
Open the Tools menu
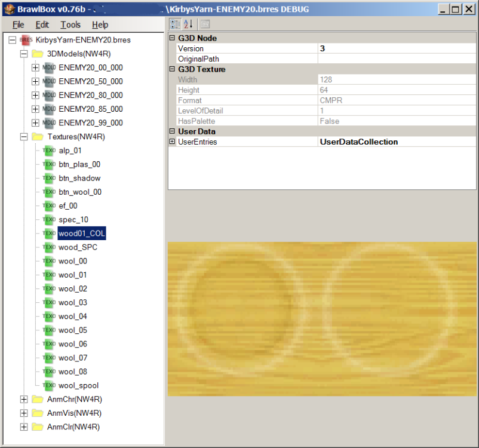point(70,24)
